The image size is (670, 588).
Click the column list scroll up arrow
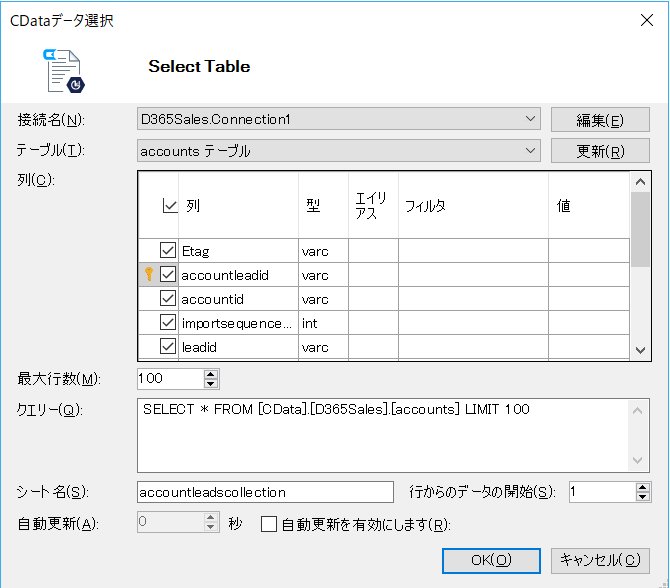coord(640,182)
